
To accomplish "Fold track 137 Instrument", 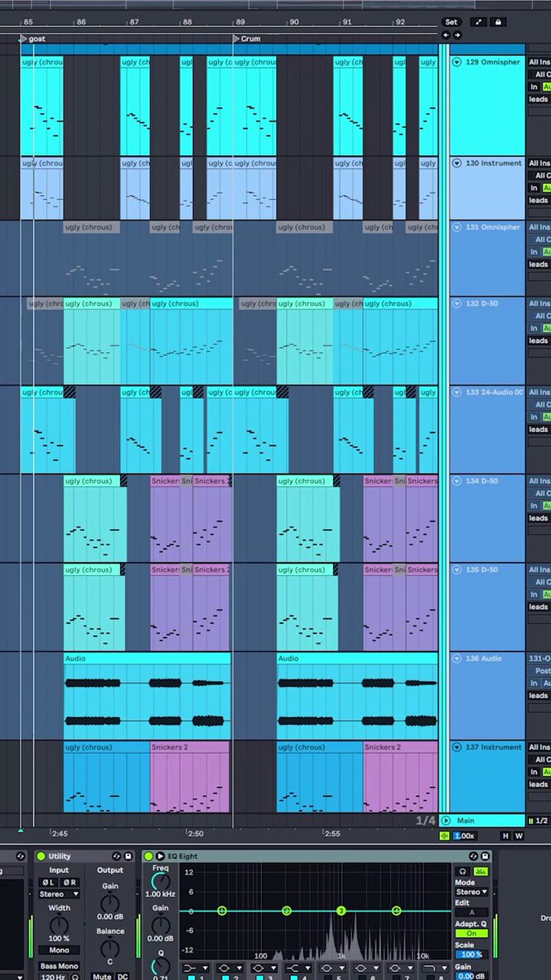I will coord(457,747).
